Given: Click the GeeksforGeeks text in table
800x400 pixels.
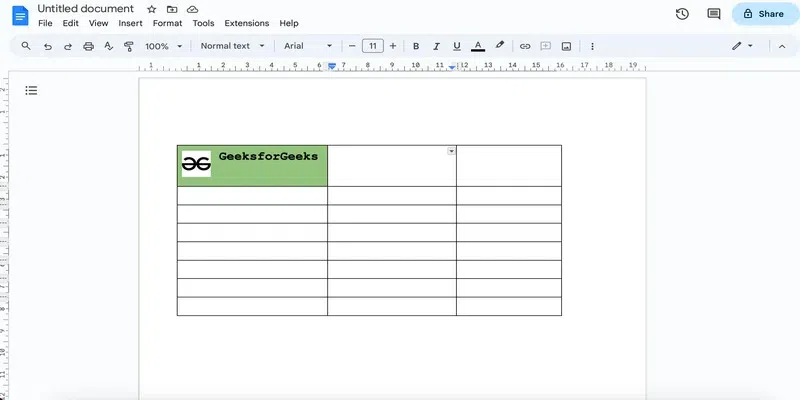Looking at the screenshot, I should click(268, 156).
